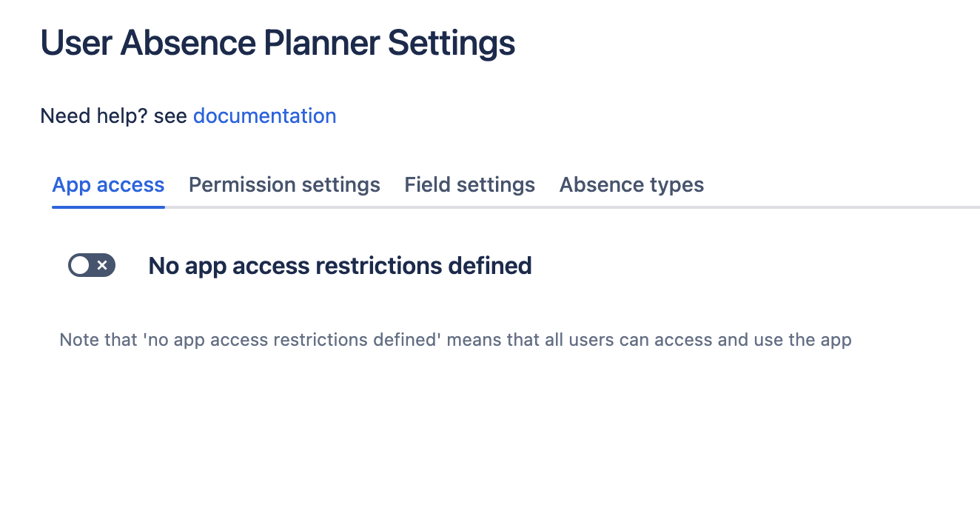Toggle the app access restrictions switch

[92, 265]
